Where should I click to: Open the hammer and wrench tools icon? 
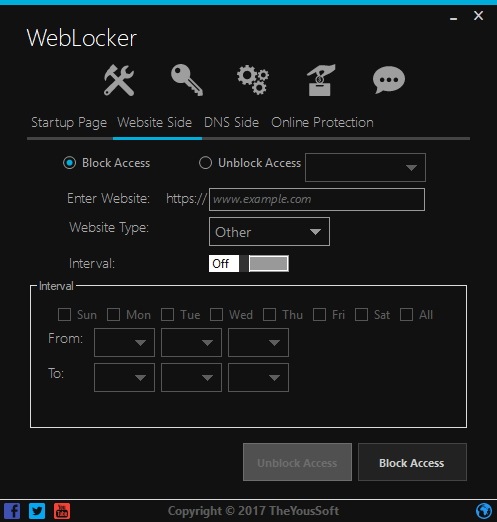tap(119, 80)
